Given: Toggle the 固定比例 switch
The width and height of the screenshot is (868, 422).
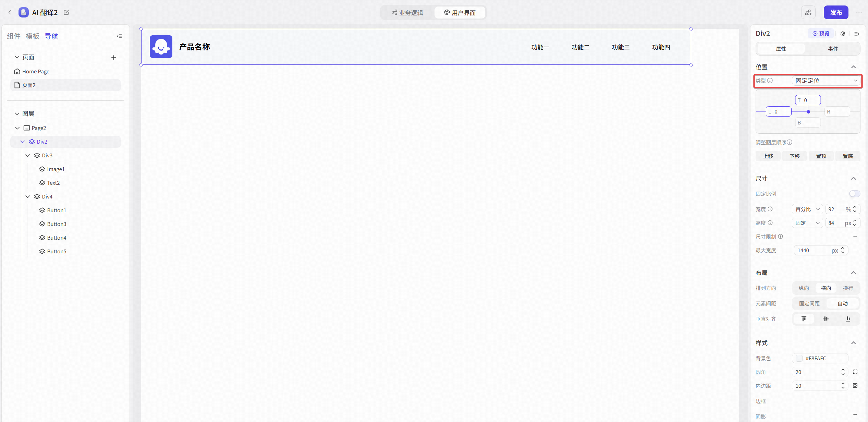Looking at the screenshot, I should pos(855,194).
